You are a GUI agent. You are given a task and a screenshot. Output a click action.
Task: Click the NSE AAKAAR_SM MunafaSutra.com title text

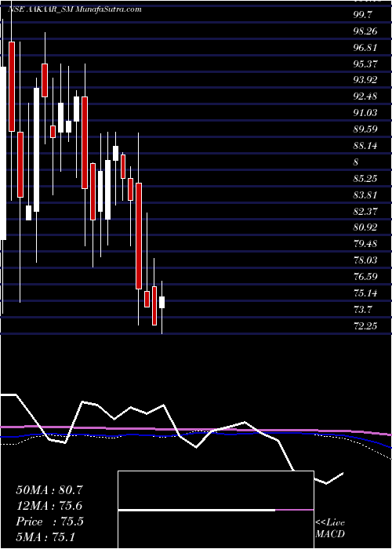point(74,9)
